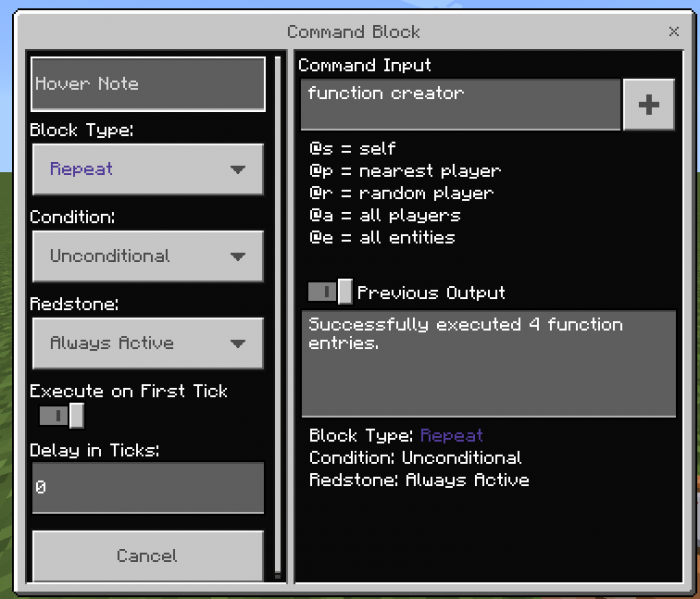Image resolution: width=700 pixels, height=599 pixels.
Task: Click the Command Block title text
Action: (x=353, y=32)
